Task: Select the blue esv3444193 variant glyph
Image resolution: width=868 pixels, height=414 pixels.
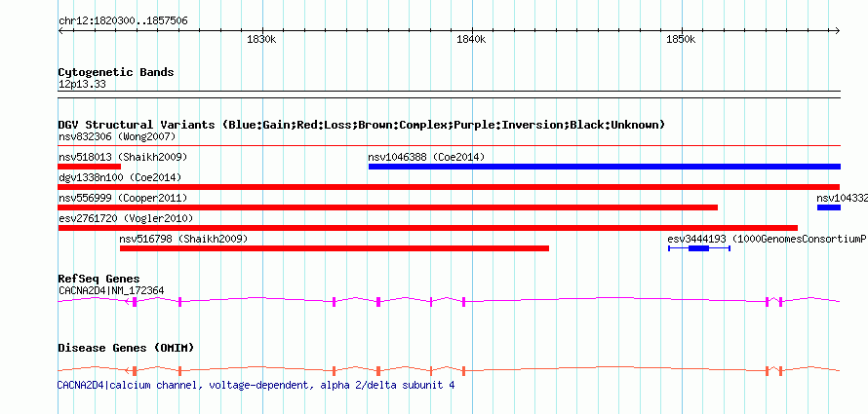Action: 699,248
